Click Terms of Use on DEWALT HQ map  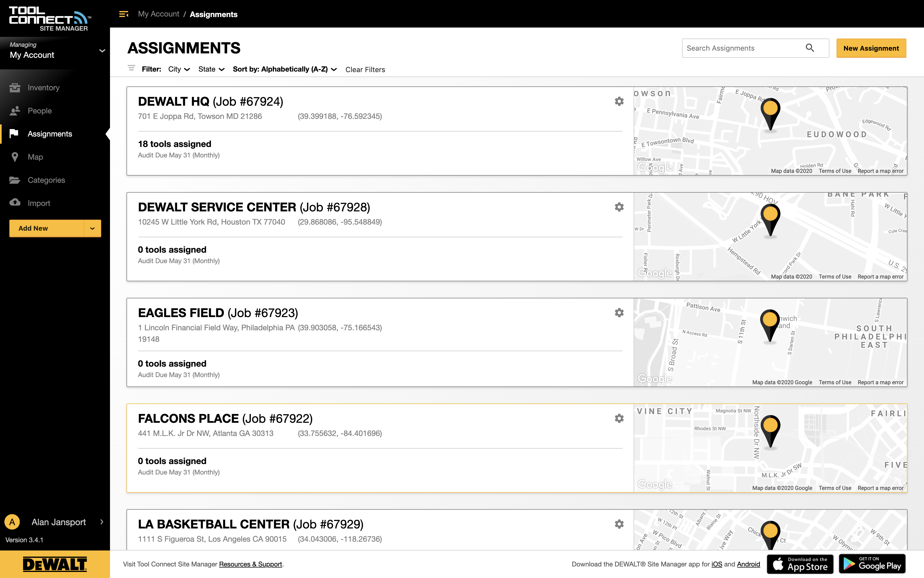point(835,171)
